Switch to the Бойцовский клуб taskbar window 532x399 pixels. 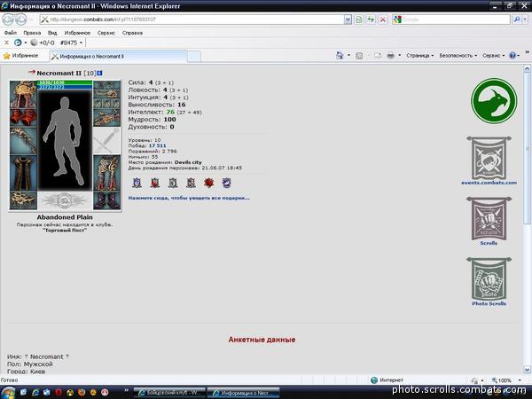(169, 393)
